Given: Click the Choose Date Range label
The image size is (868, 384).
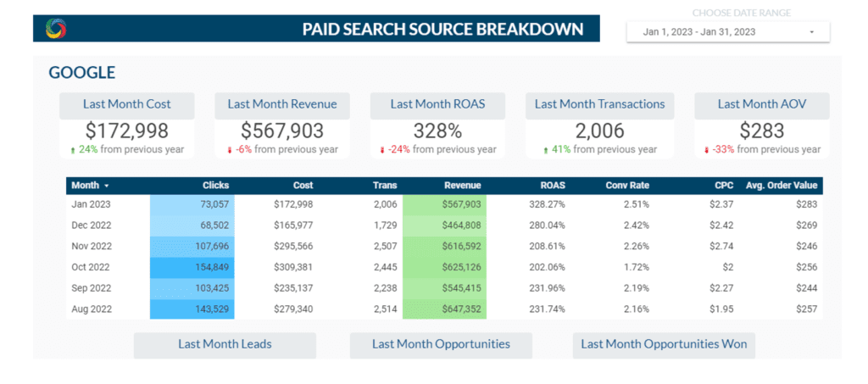Looking at the screenshot, I should pos(742,13).
